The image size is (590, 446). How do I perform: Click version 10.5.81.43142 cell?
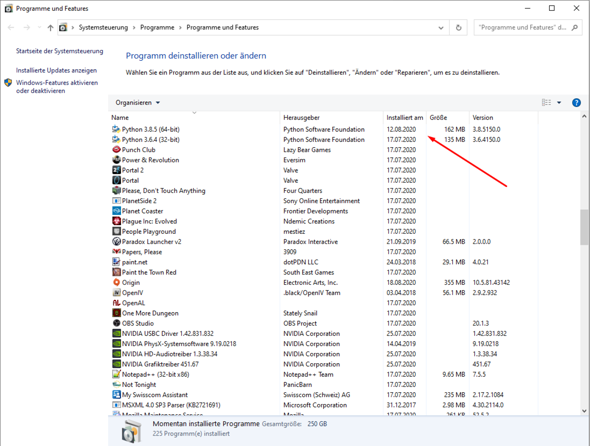(491, 282)
